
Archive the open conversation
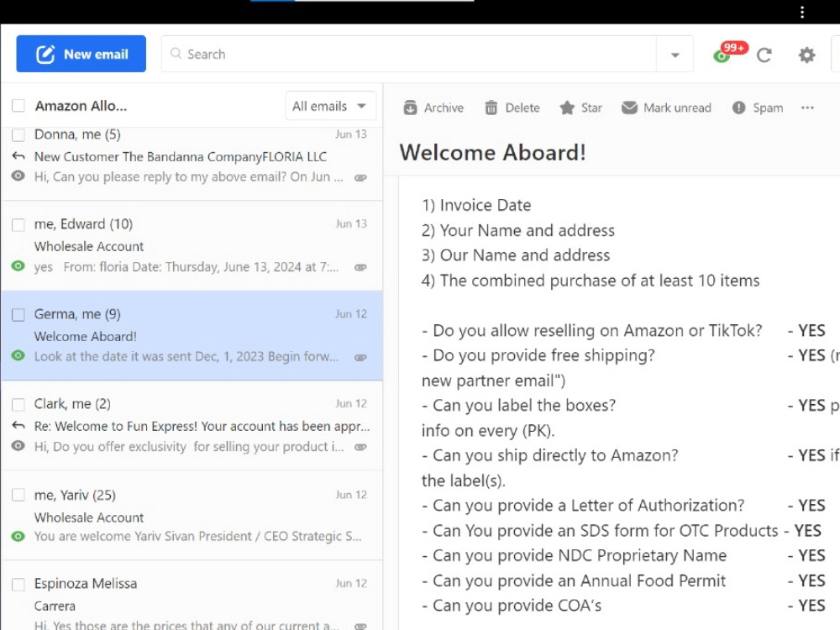point(433,108)
